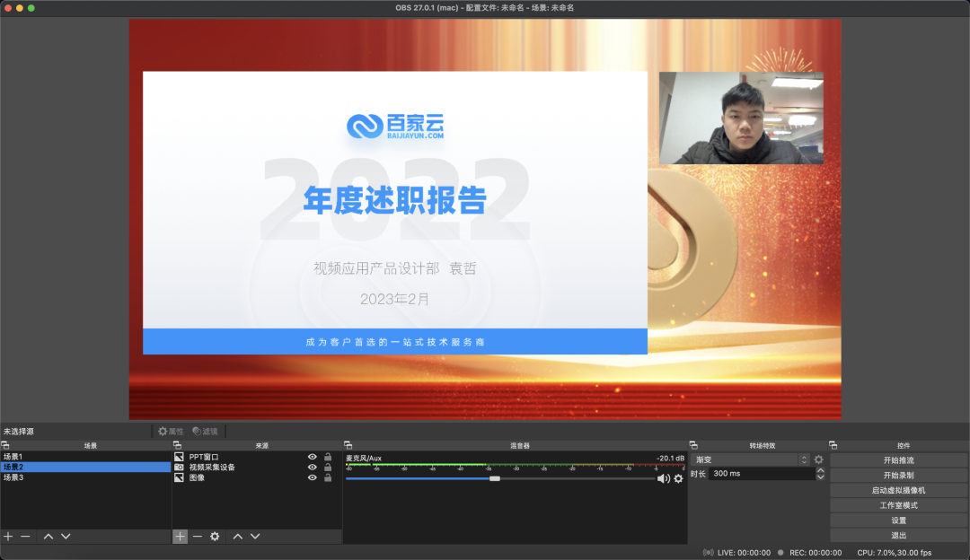Add a new scene with plus icon
Screen dimensions: 970x560
[8, 536]
